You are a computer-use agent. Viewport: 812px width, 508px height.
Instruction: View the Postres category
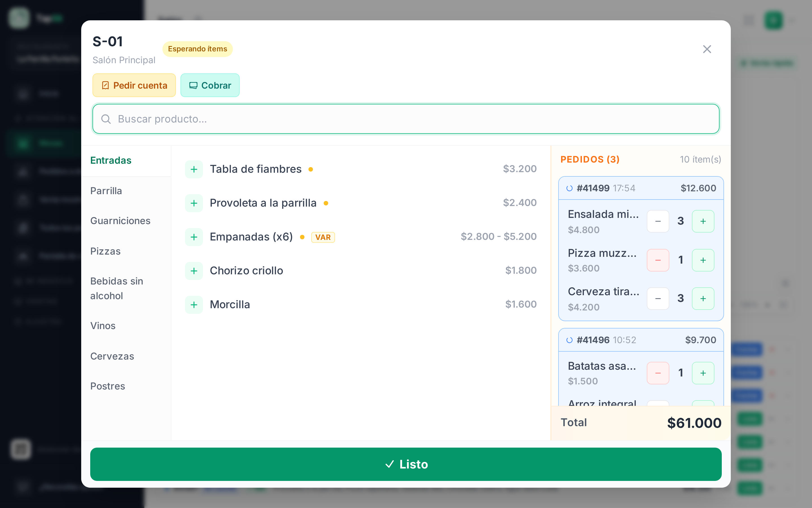(x=126, y=386)
